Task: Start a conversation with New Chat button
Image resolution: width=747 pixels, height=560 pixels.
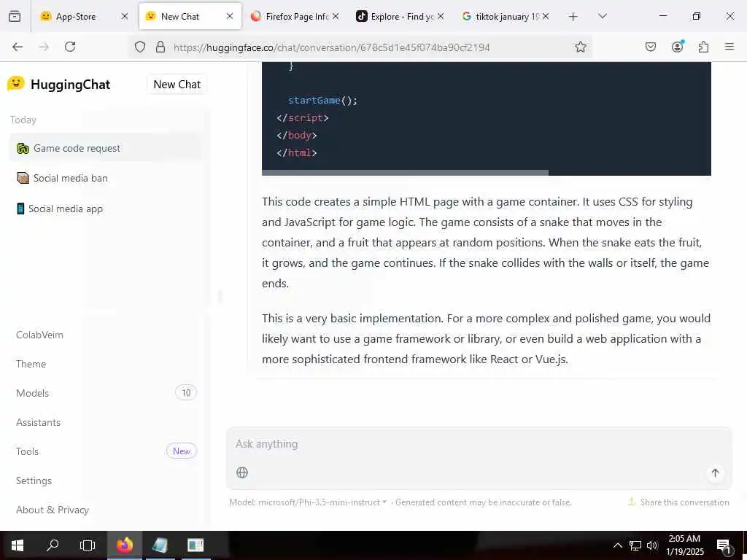Action: tap(177, 85)
